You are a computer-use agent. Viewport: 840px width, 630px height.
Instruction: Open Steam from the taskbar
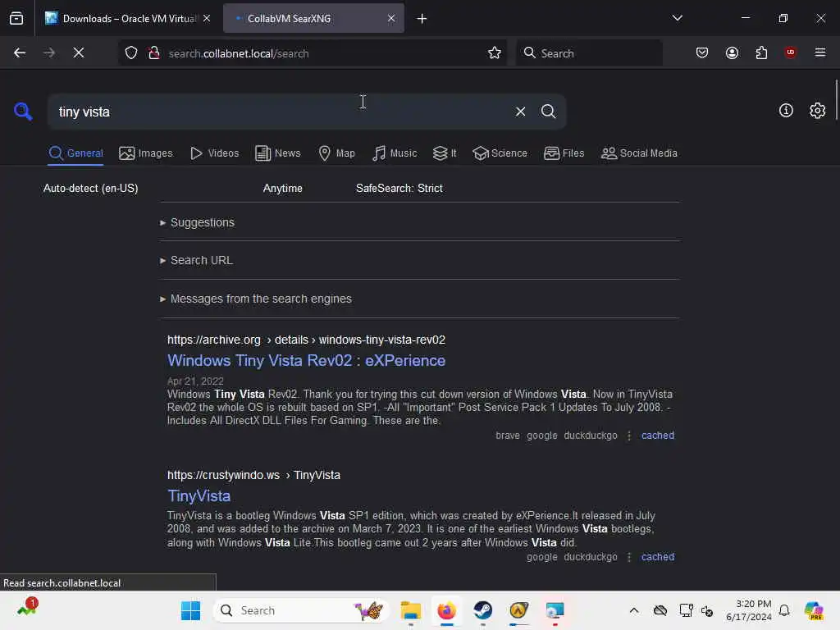tap(482, 610)
